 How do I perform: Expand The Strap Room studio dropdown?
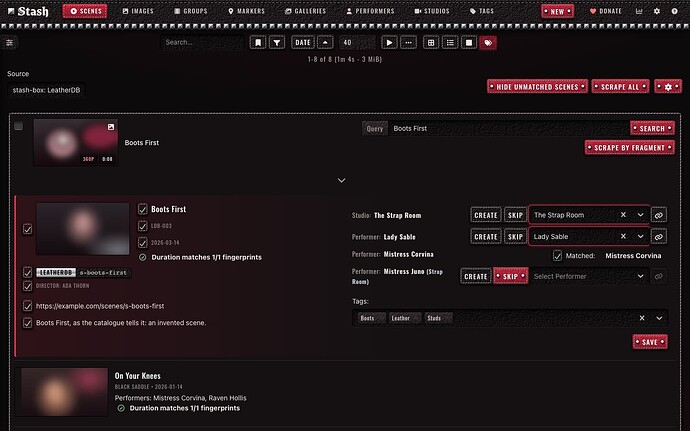pos(641,215)
